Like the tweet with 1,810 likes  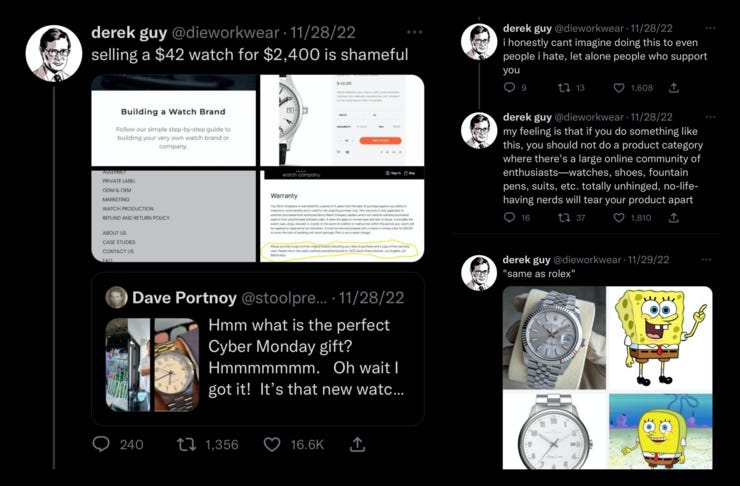click(619, 217)
